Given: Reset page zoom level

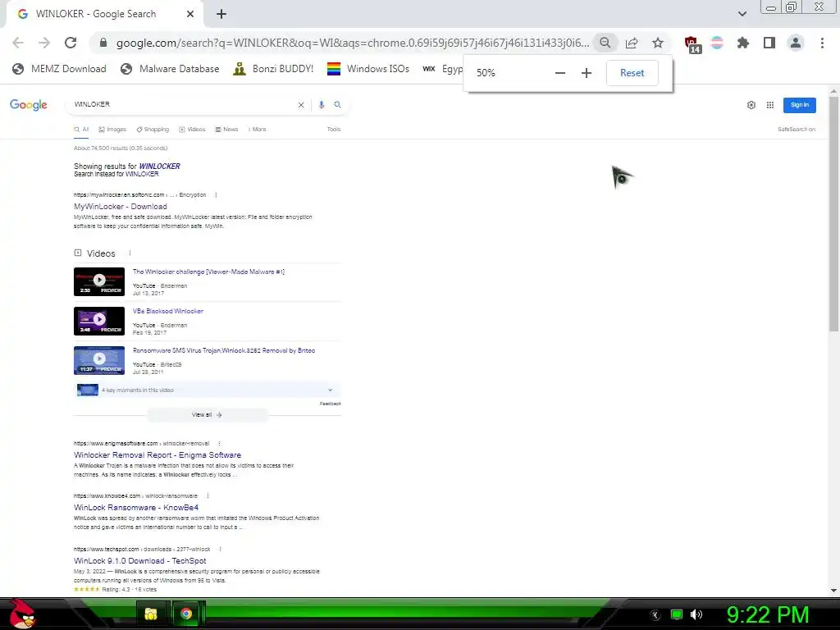Looking at the screenshot, I should pyautogui.click(x=632, y=73).
